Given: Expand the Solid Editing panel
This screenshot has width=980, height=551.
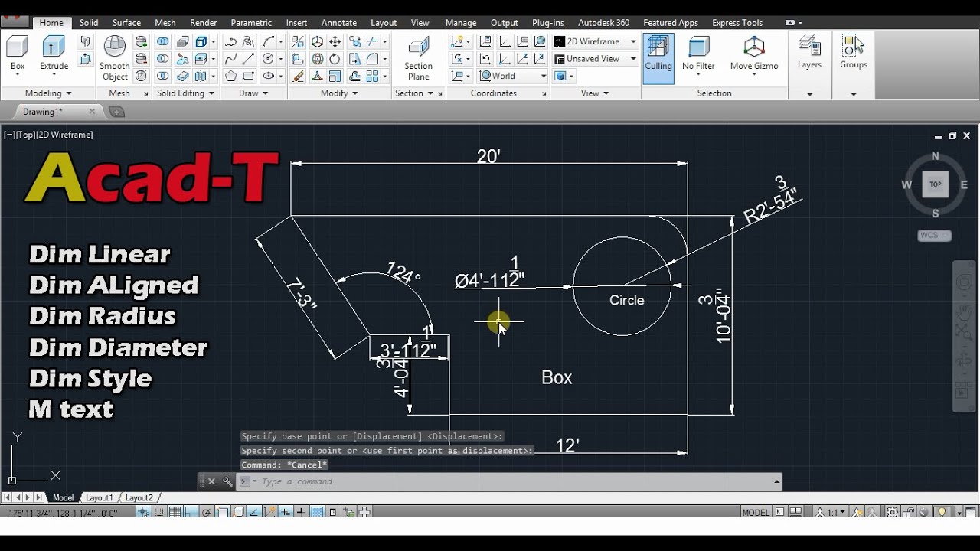Looking at the screenshot, I should [186, 93].
